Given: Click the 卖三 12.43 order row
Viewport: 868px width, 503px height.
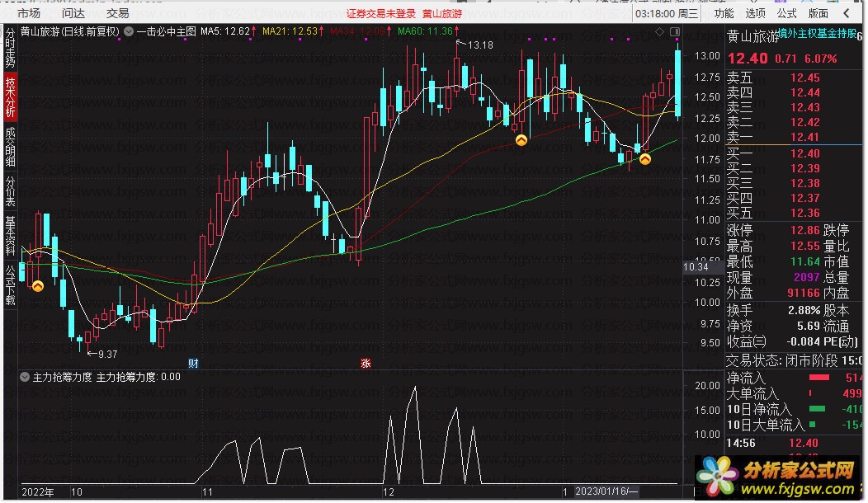Looking at the screenshot, I should 773,108.
